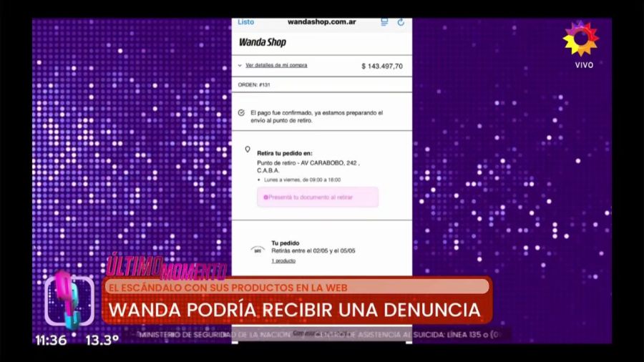Click headline 'WANDA PODRÍA RECIBIR UNA DENUNCIA'
The image size is (644, 362).
click(x=295, y=310)
